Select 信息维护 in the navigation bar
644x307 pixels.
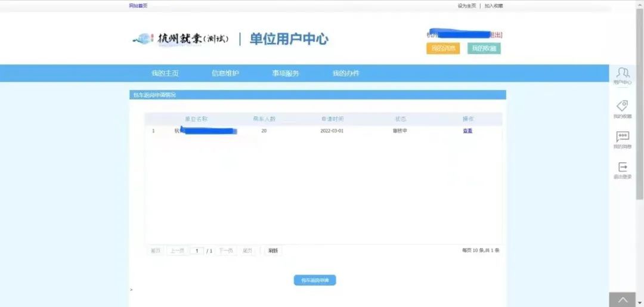225,73
